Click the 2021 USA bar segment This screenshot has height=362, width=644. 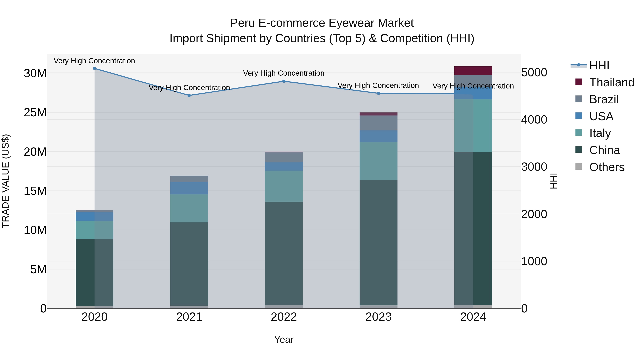pyautogui.click(x=189, y=188)
